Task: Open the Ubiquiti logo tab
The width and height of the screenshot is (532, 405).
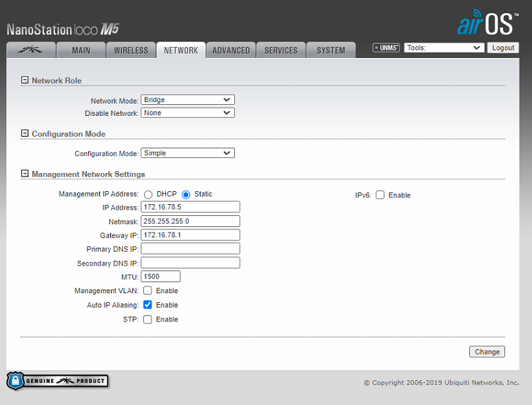Action: [31, 50]
